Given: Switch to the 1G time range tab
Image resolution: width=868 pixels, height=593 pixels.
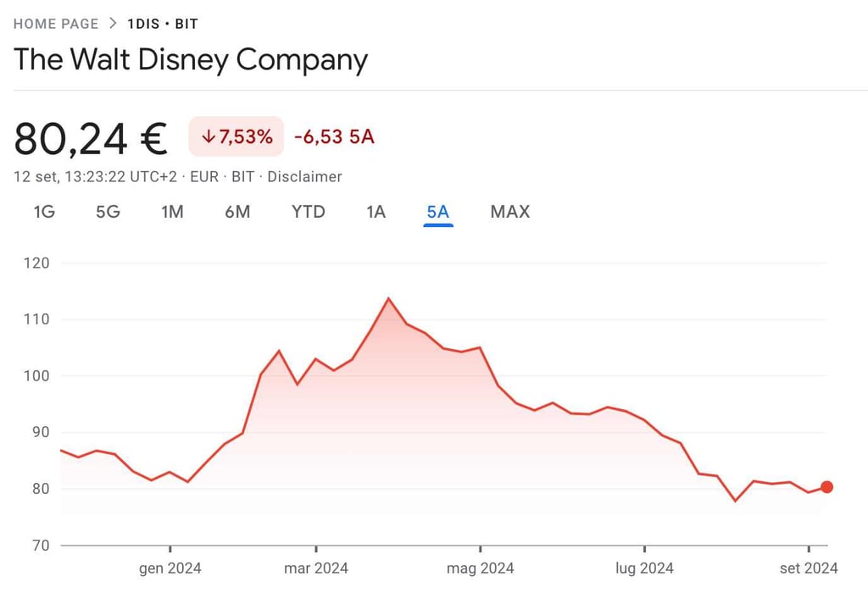Looking at the screenshot, I should [43, 212].
